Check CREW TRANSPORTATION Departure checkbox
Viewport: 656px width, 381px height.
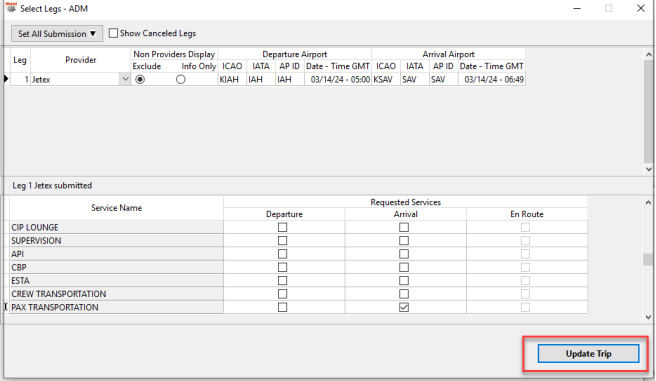(x=283, y=294)
